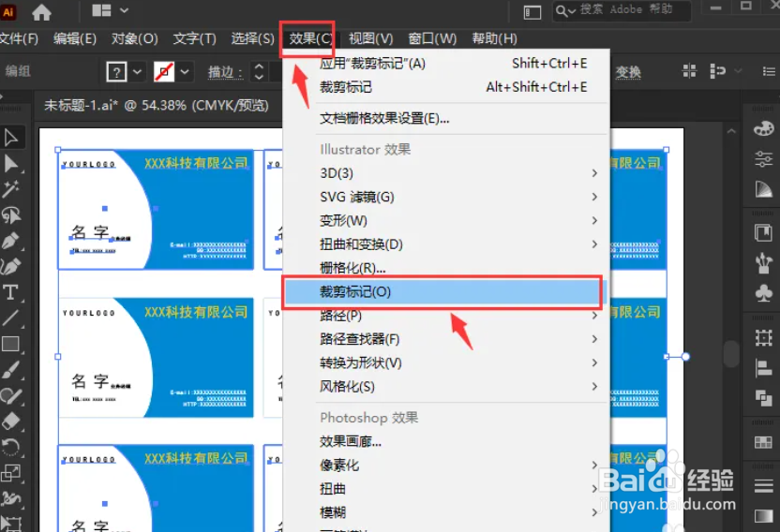Open the Properties sliders panel icon
Viewport: 780px width, 532px height.
coord(763,159)
